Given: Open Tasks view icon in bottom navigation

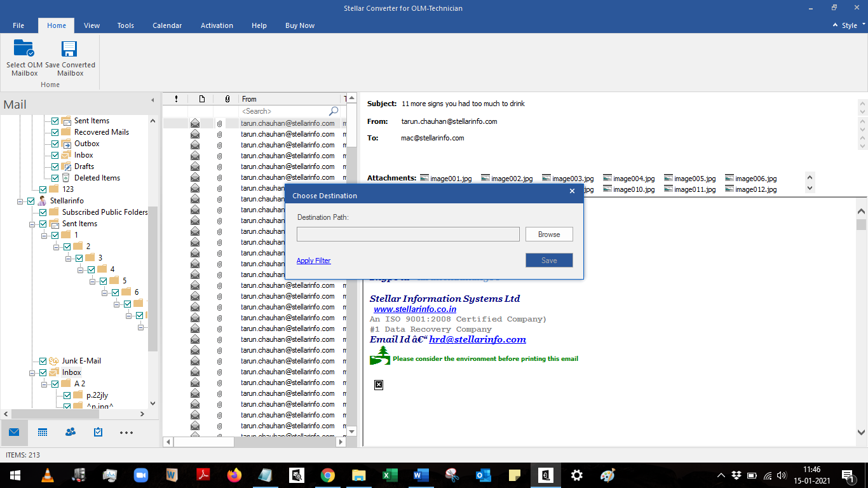Looking at the screenshot, I should pos(98,432).
